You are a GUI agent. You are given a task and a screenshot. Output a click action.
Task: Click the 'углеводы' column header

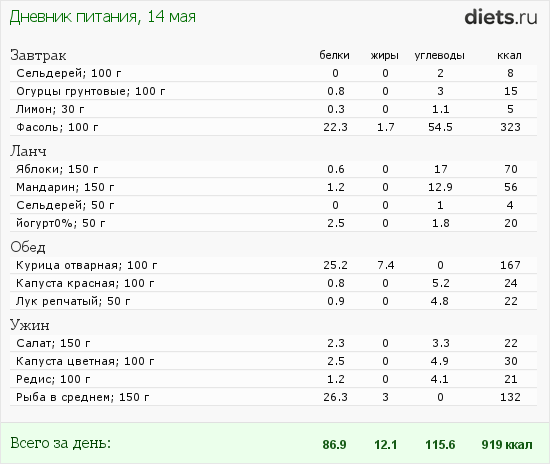click(x=440, y=55)
